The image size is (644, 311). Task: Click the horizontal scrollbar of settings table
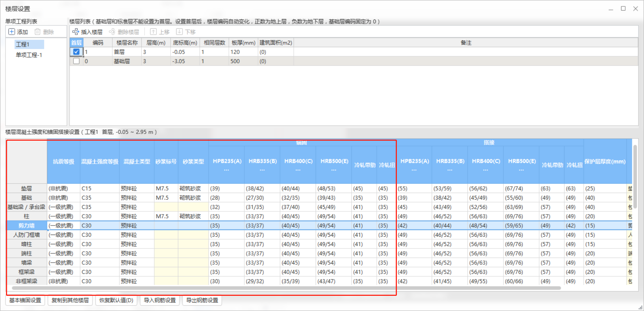tap(286, 288)
